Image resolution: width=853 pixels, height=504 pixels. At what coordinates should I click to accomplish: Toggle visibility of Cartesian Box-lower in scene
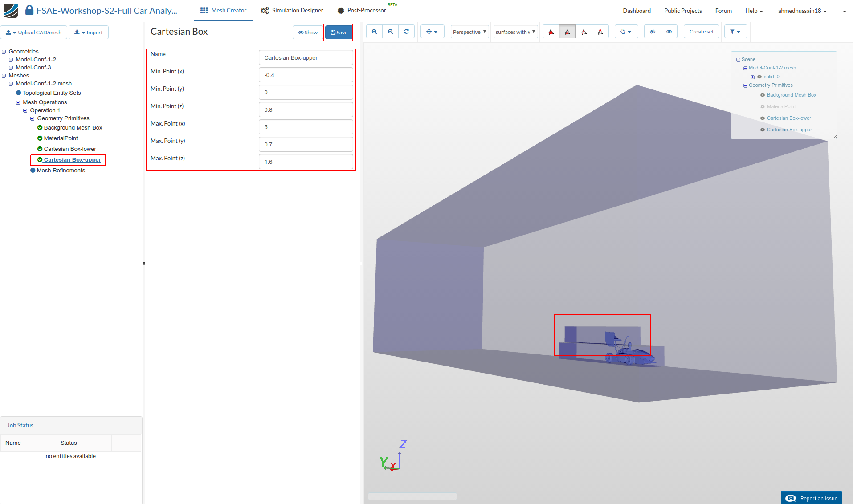tap(762, 118)
